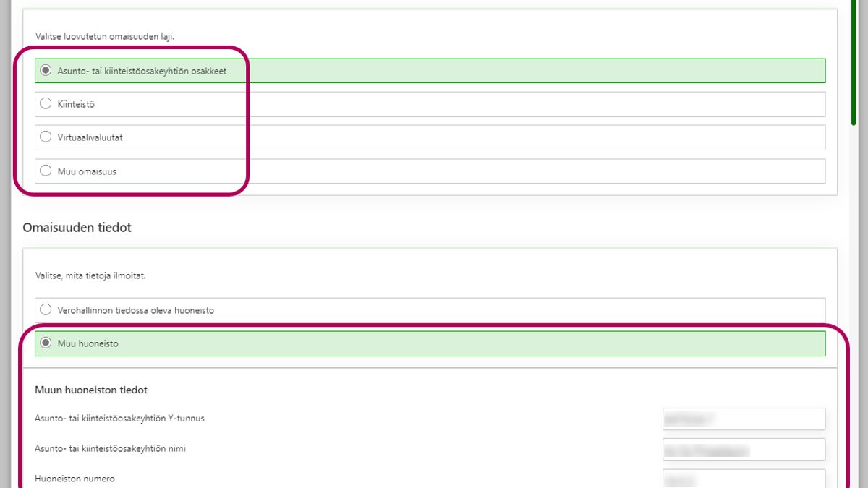Click the Muun huoneiston tiedot subheading
The width and height of the screenshot is (868, 488).
91,390
